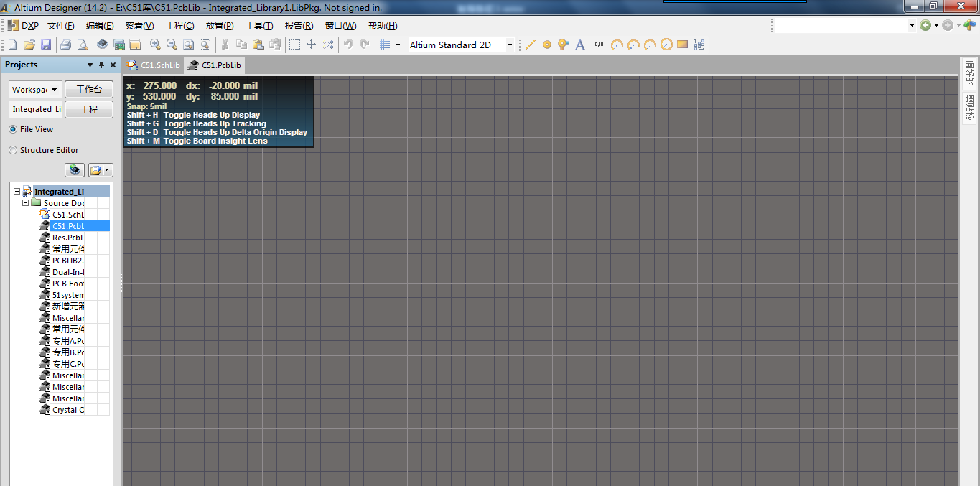The image size is (980, 486).
Task: Select Crystal O library in the tree
Action: 67,410
